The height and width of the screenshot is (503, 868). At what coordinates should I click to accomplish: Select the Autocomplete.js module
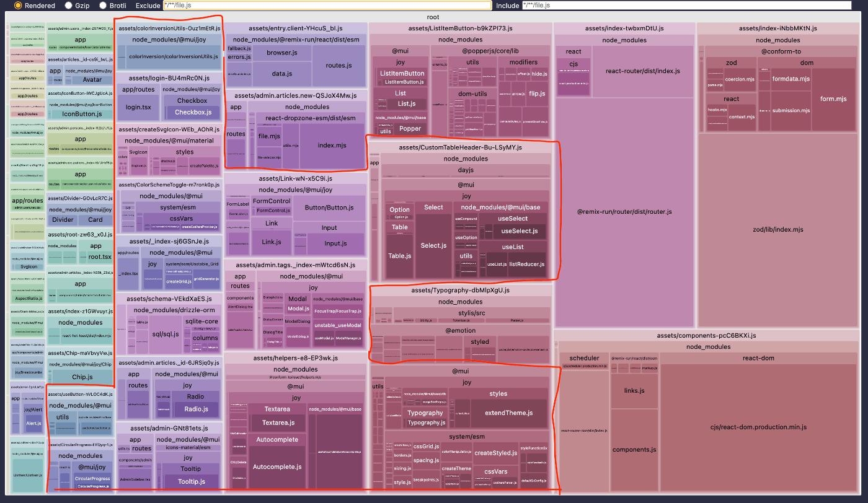pyautogui.click(x=276, y=466)
